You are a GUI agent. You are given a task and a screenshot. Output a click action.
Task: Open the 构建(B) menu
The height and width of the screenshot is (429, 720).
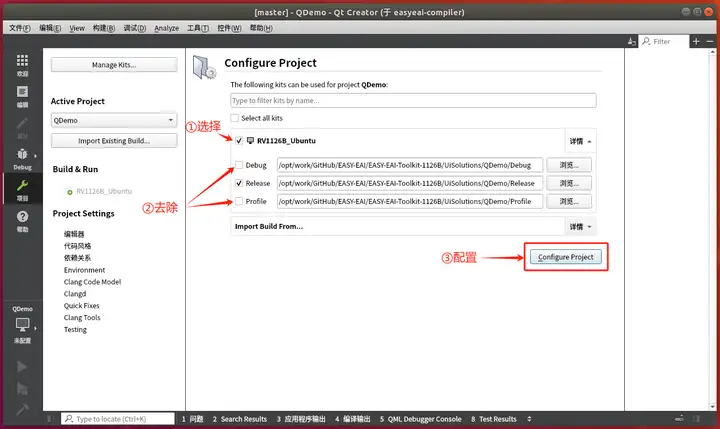tap(104, 28)
